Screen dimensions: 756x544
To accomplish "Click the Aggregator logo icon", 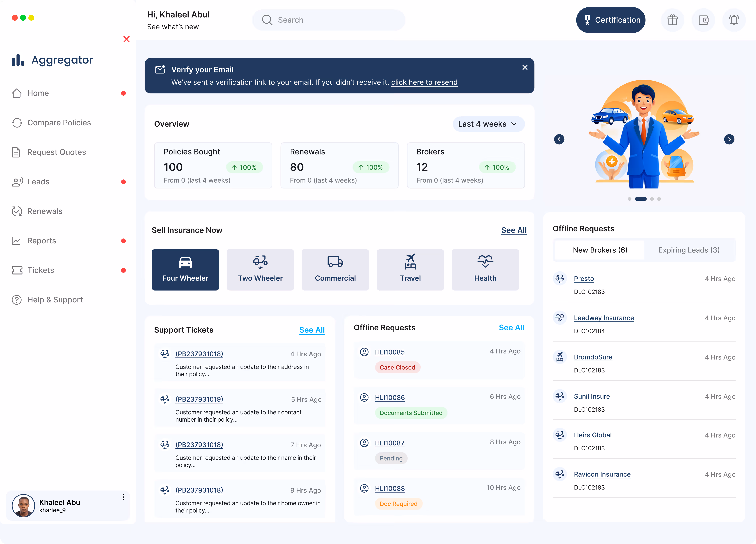I will (x=18, y=60).
